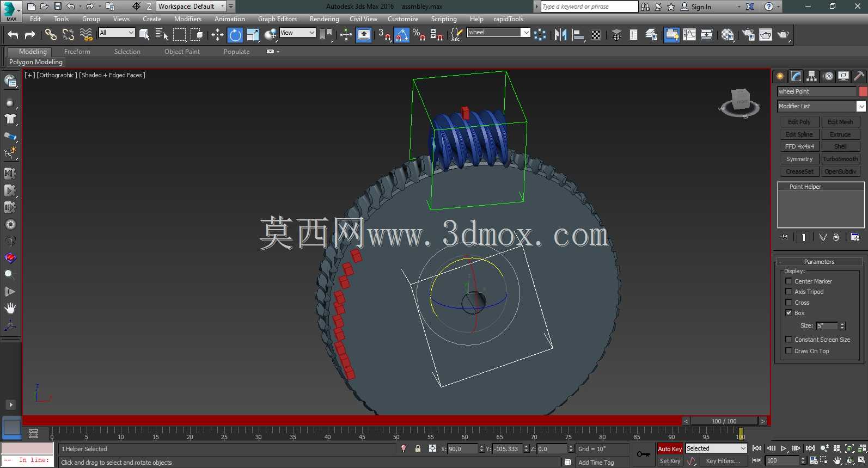
Task: Select the Select and Link tool
Action: (x=51, y=35)
